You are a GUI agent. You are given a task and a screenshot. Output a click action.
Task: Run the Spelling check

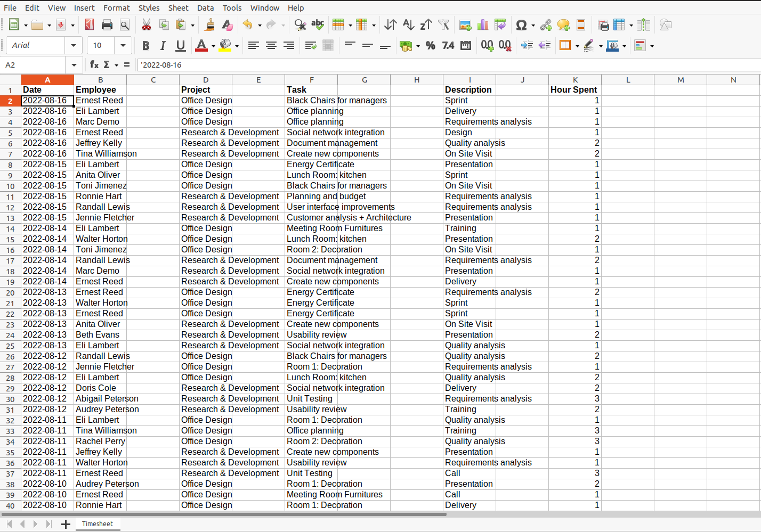318,25
